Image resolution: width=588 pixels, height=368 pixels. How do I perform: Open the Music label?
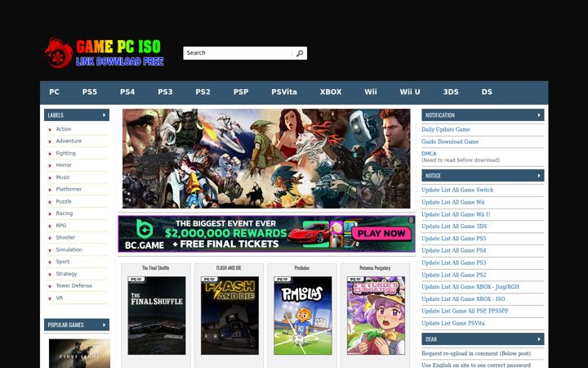pyautogui.click(x=63, y=177)
